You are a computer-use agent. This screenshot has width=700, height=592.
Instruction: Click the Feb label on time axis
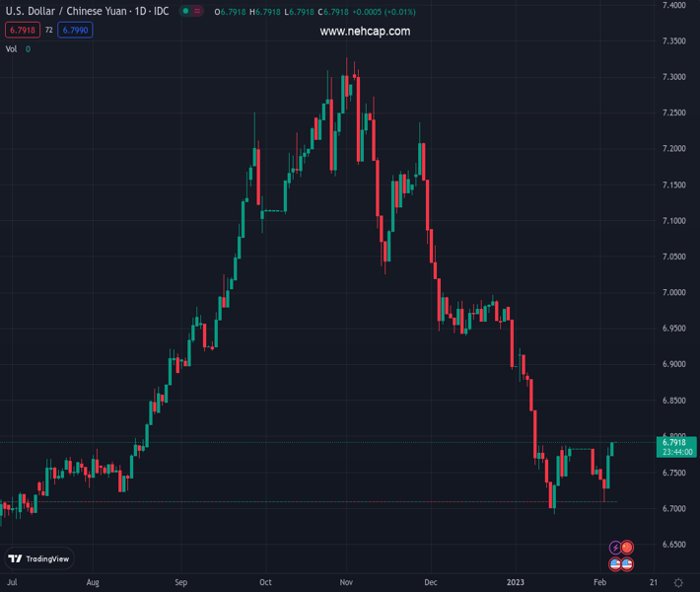click(x=600, y=582)
